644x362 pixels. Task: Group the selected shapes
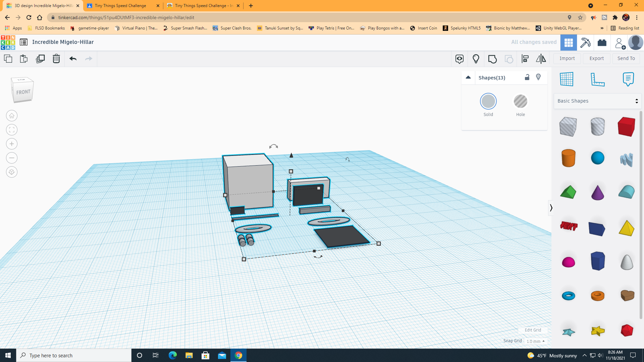[492, 59]
